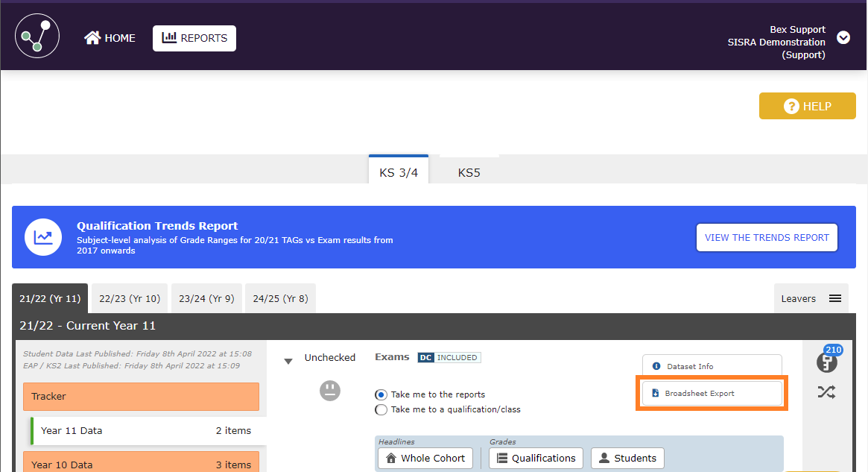Switch to the KS5 tab
Viewport: 868px width, 472px height.
pyautogui.click(x=469, y=173)
